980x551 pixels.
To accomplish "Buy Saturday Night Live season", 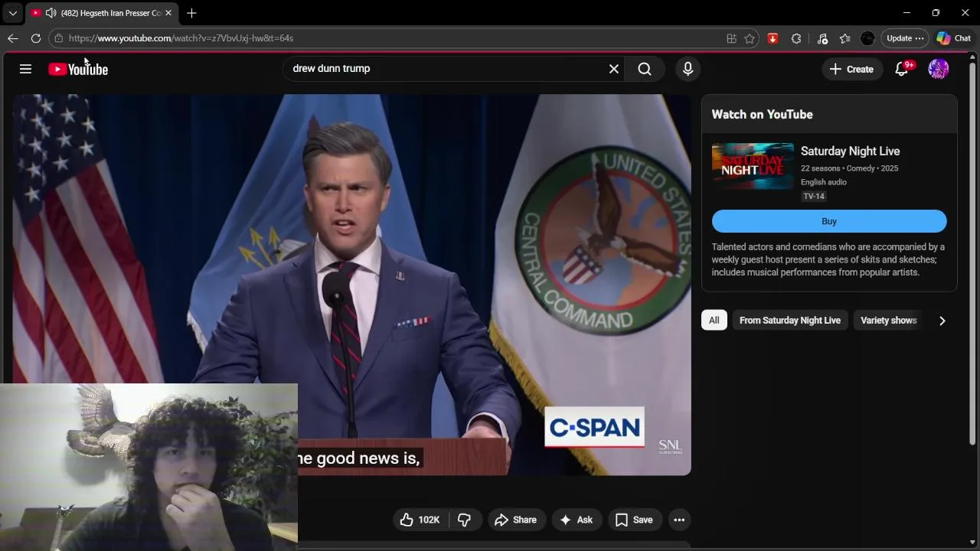I will click(x=829, y=221).
